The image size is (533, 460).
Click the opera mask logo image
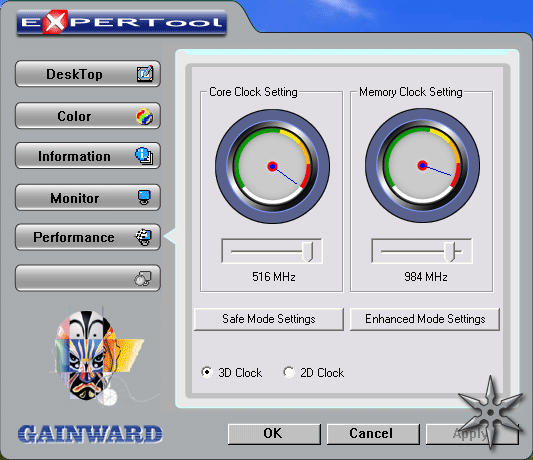point(98,354)
